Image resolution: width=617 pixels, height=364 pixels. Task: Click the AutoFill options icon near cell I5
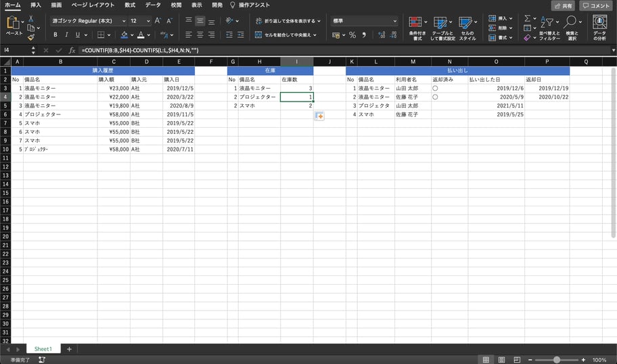click(x=319, y=116)
